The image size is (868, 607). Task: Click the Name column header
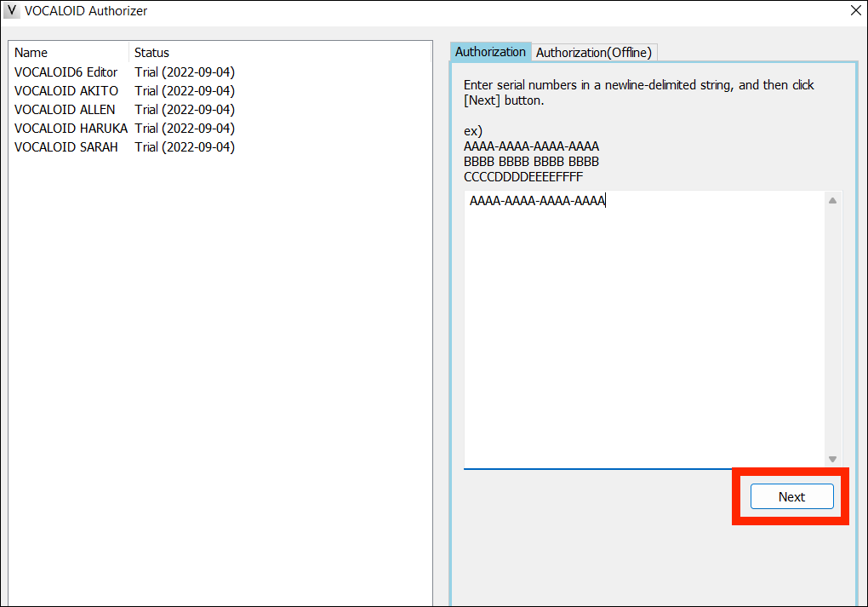pyautogui.click(x=31, y=52)
